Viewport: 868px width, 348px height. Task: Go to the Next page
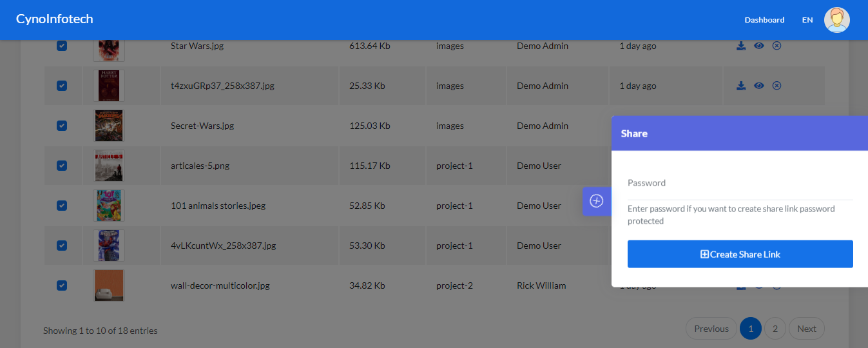pyautogui.click(x=807, y=329)
